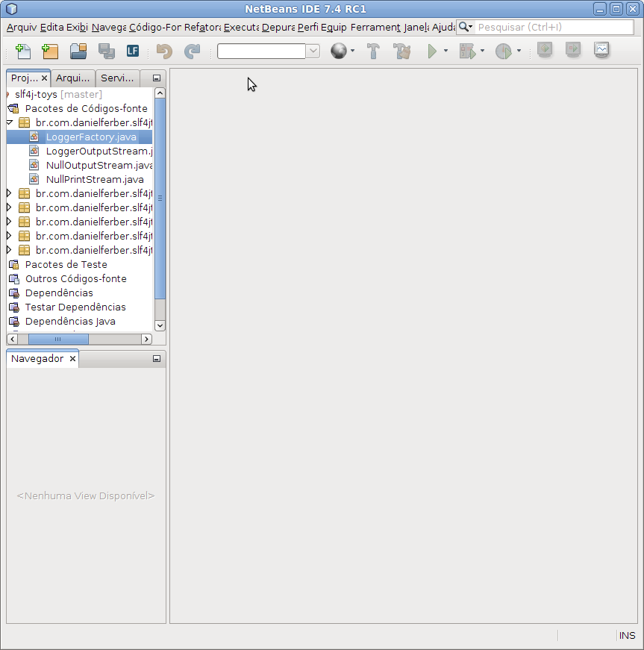Viewport: 644px width, 650px height.
Task: Click the NetBeans cube icon in title bar
Action: 12,9
